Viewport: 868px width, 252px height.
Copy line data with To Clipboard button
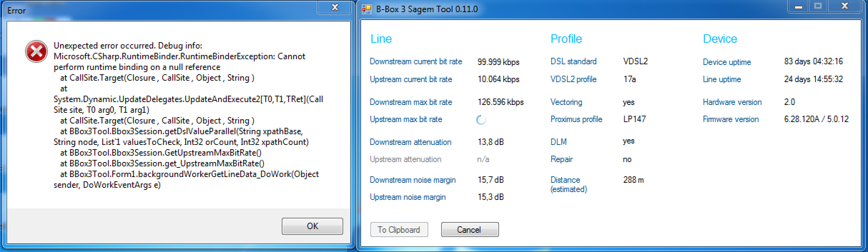399,230
